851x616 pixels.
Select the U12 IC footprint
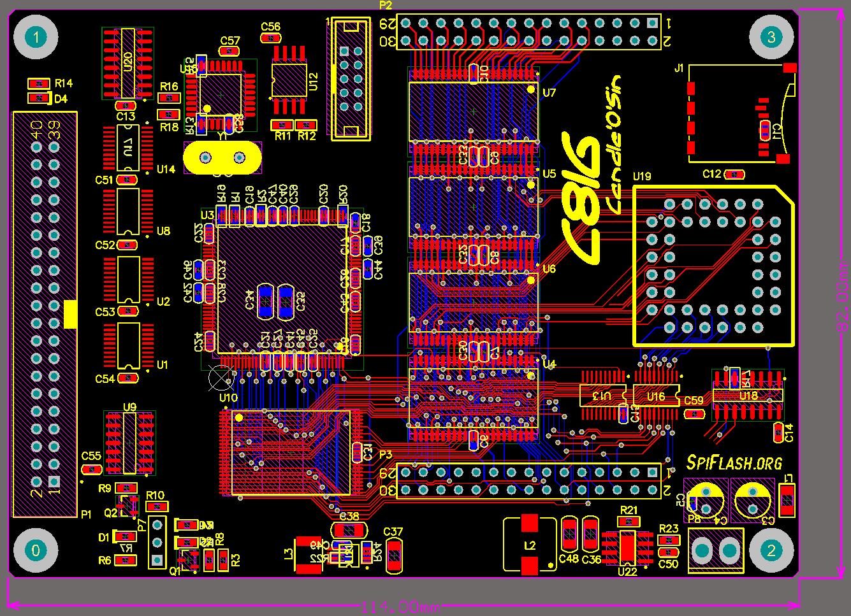point(289,80)
